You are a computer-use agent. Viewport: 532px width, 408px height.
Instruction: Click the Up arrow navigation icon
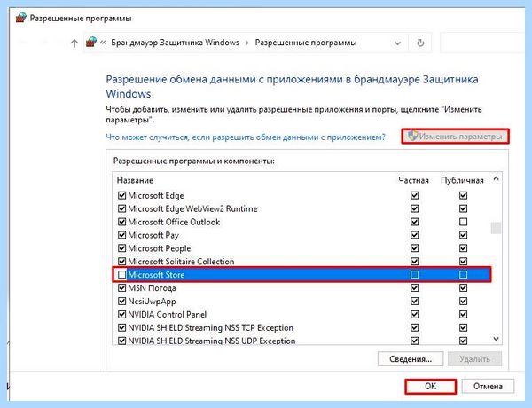[x=74, y=43]
